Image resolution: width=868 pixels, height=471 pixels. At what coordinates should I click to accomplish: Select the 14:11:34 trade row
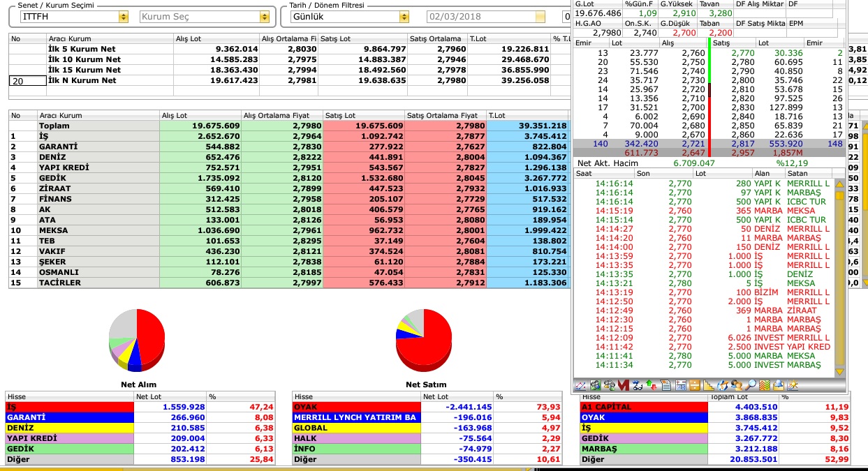704,365
